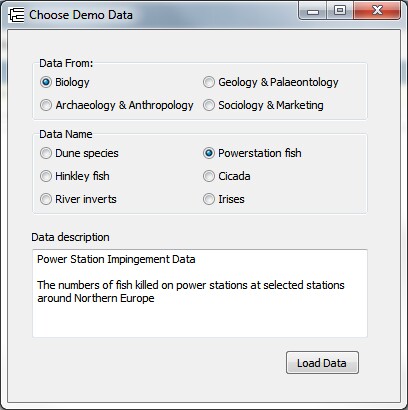Select the Hinkley fish dataset
The height and width of the screenshot is (410, 408).
pyautogui.click(x=75, y=176)
